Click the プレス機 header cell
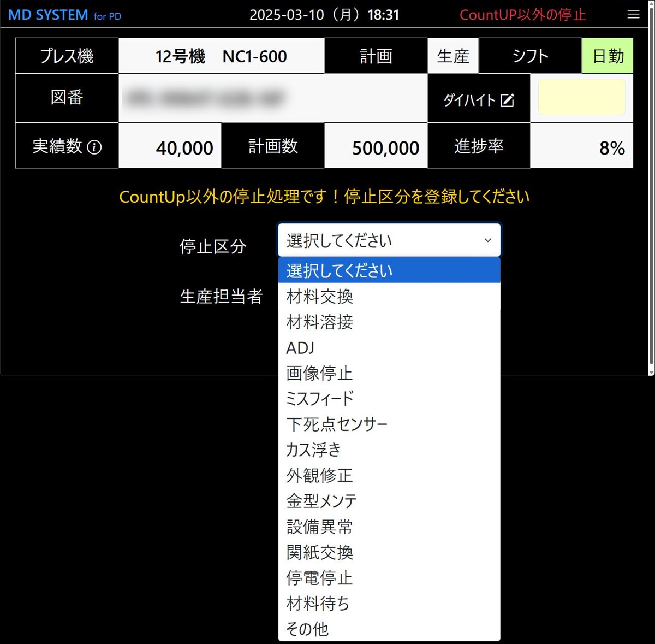 coord(67,56)
